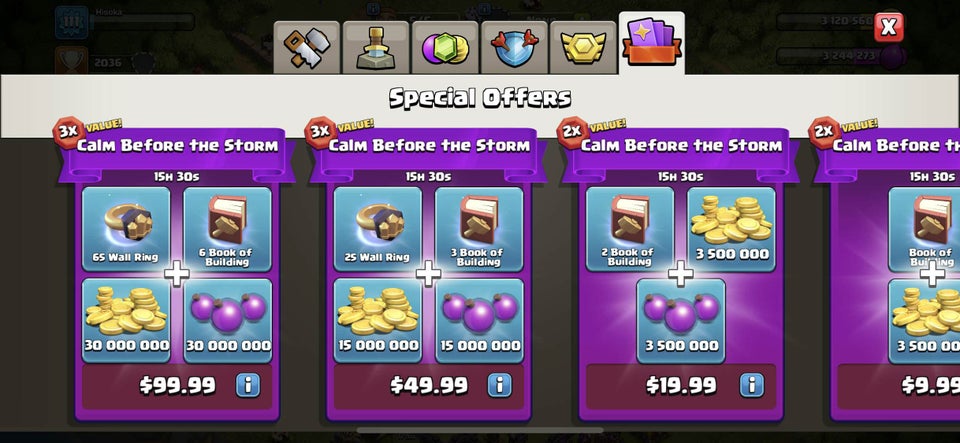This screenshot has width=960, height=443.
Task: Open the builder tools shop tab
Action: [x=306, y=48]
